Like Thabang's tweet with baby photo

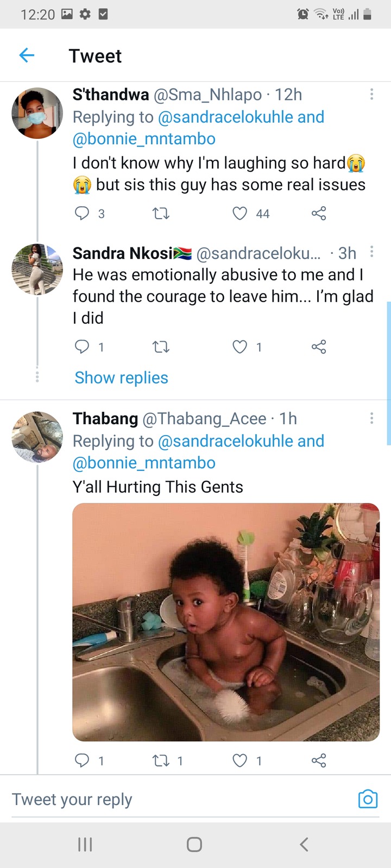tap(240, 761)
